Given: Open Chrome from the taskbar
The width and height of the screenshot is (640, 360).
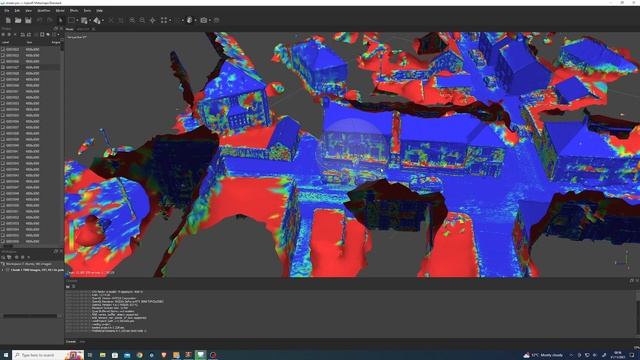Looking at the screenshot, I should pyautogui.click(x=140, y=355).
